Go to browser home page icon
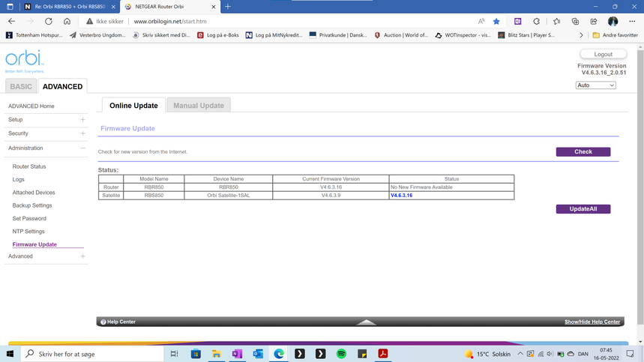 click(67, 22)
